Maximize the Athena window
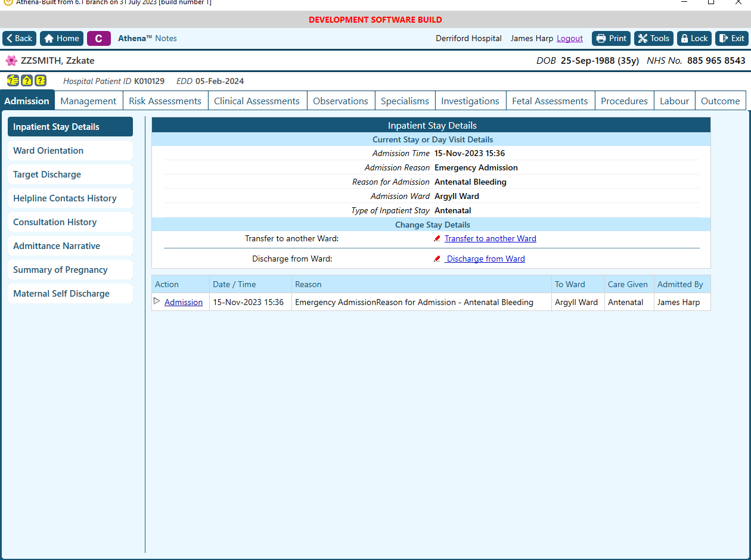Viewport: 751px width, 560px height. [x=711, y=2]
